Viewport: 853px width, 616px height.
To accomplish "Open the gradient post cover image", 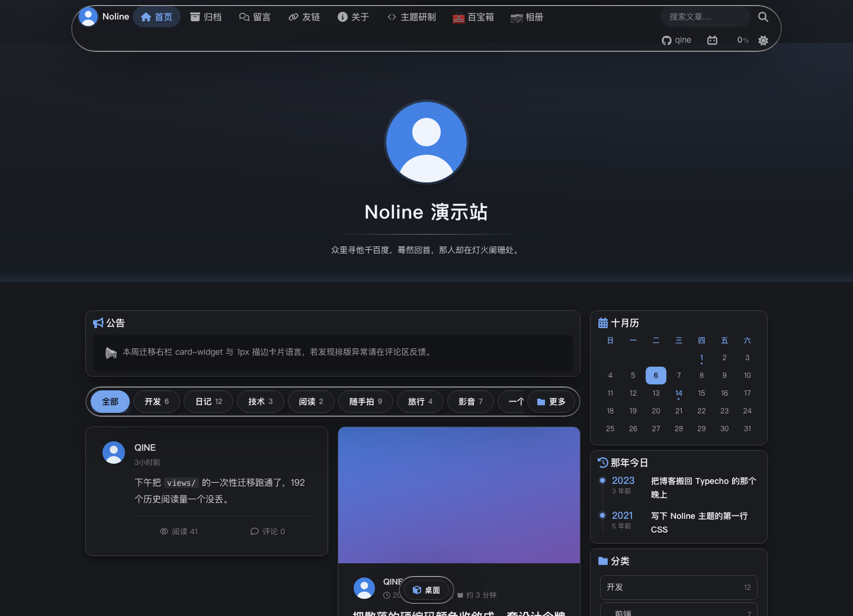I will (x=459, y=495).
